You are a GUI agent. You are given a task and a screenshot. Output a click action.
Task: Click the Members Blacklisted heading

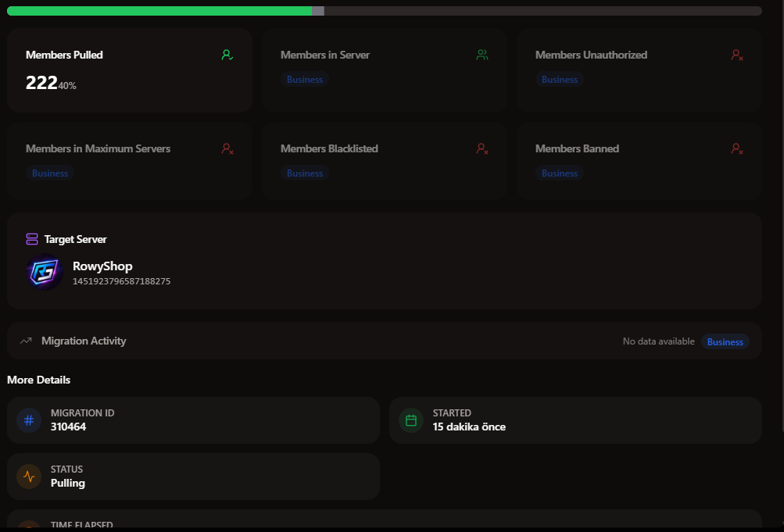(x=329, y=149)
